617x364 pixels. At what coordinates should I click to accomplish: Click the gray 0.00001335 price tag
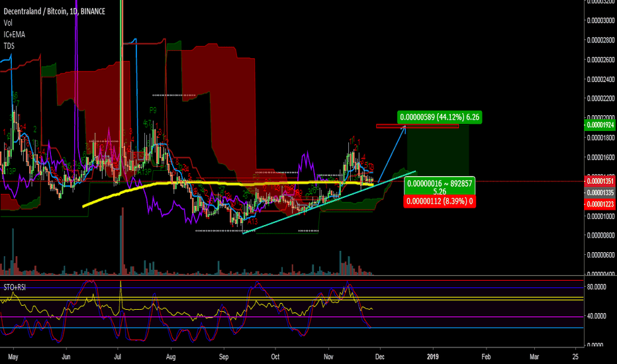coord(600,193)
